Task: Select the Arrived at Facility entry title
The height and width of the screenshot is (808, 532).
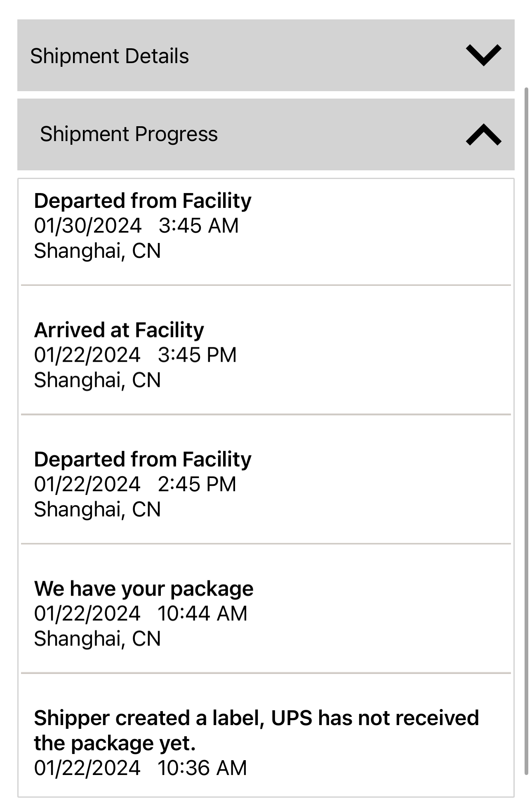Action: point(119,330)
